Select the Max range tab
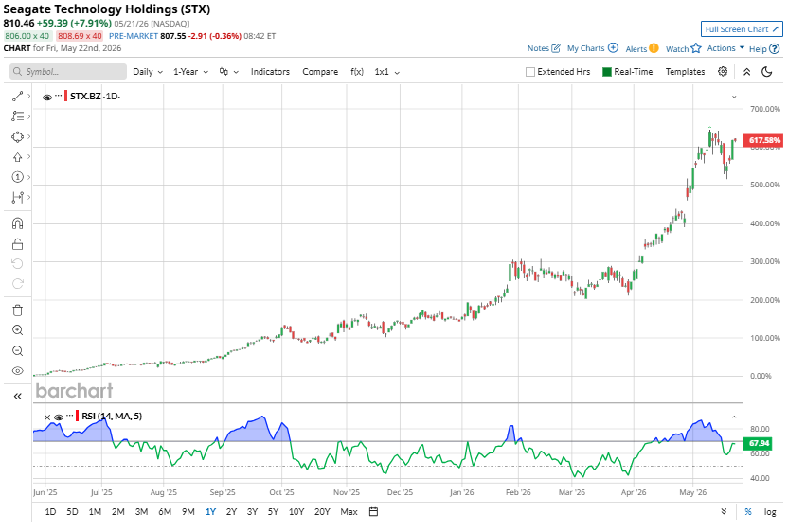Viewport: 806px width, 532px height. (x=349, y=511)
